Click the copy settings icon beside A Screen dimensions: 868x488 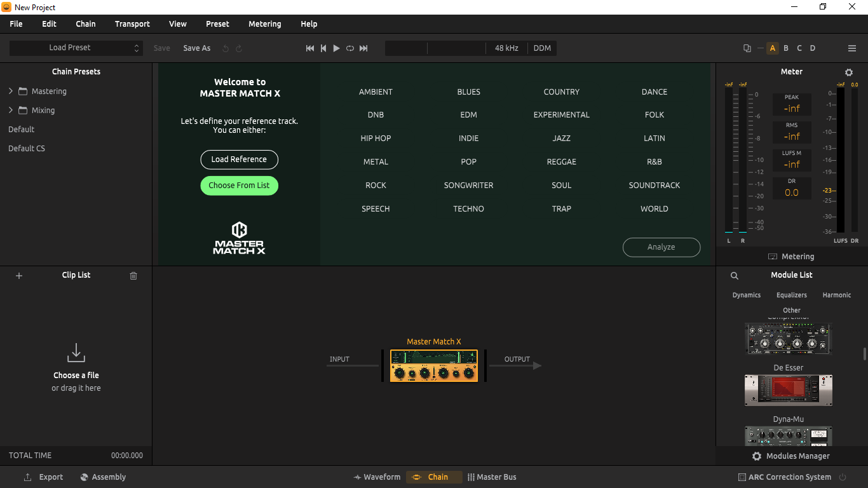pos(747,48)
